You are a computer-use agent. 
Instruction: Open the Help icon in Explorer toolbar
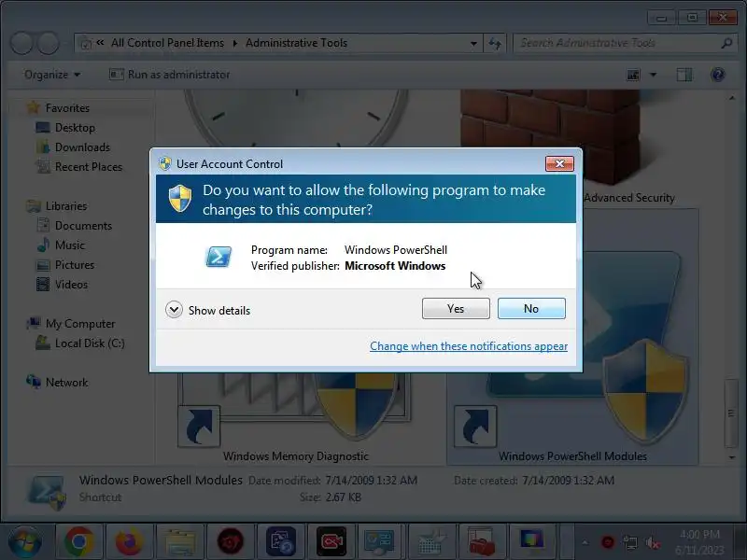coord(717,75)
